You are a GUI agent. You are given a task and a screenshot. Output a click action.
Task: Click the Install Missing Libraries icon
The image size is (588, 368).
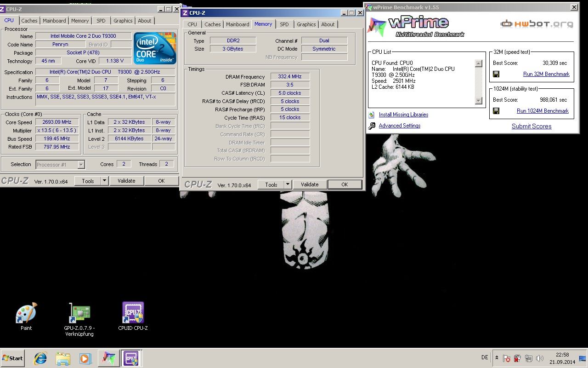click(x=371, y=115)
